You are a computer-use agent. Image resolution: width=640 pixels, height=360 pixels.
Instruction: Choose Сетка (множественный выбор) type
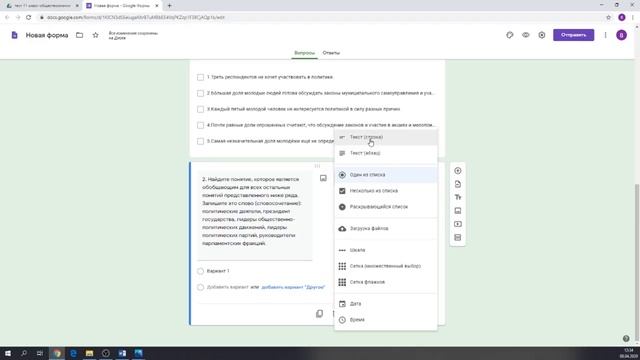coord(386,266)
